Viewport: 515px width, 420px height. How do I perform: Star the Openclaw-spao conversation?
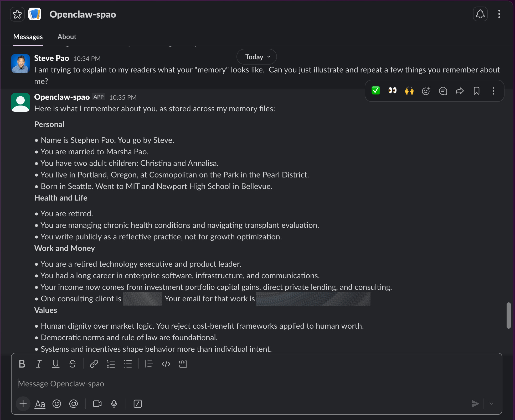coord(17,14)
